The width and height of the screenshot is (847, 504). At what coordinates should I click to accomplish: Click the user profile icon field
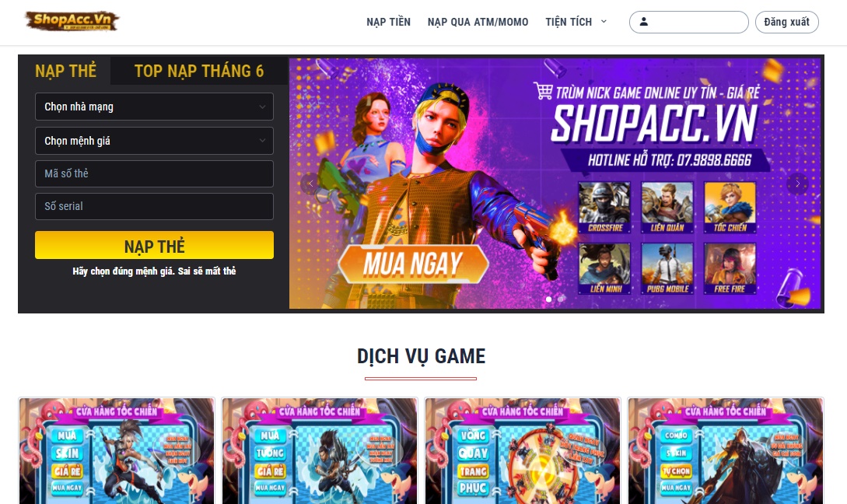pyautogui.click(x=689, y=22)
